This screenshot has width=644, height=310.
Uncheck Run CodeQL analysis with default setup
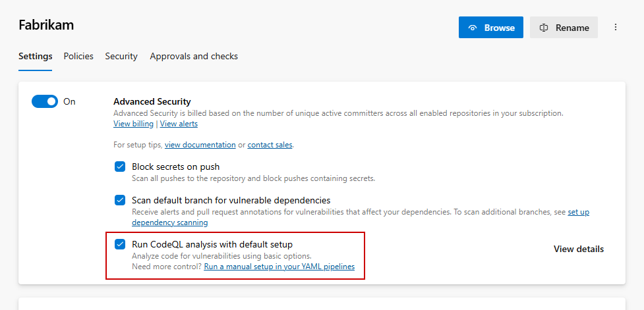[x=120, y=244]
